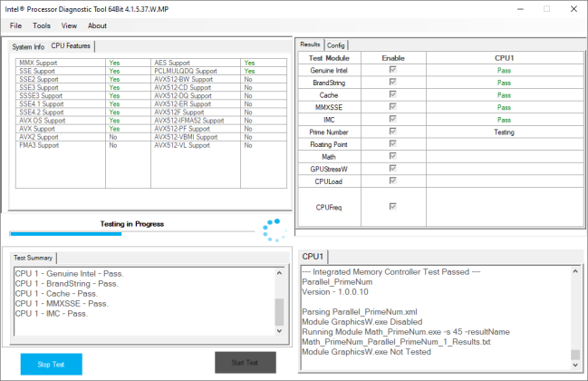Open the File menu
The width and height of the screenshot is (588, 381).
pyautogui.click(x=15, y=25)
